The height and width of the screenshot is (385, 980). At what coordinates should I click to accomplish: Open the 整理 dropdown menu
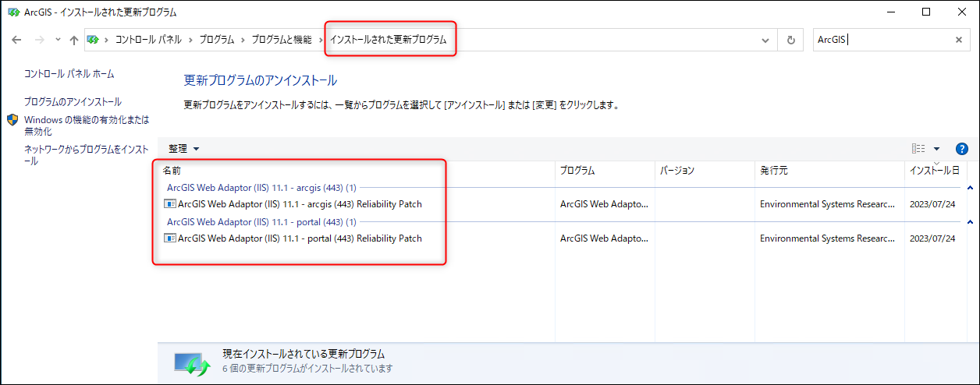[x=184, y=149]
